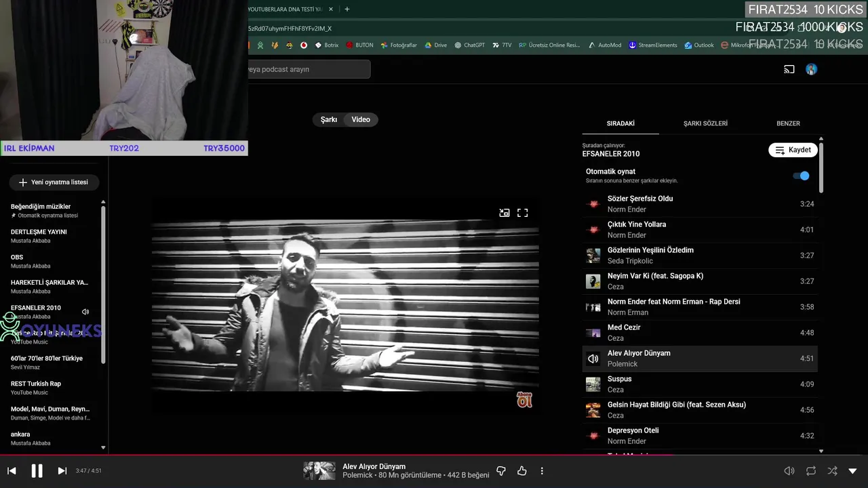Open the three-dot menu in player bar
The width and height of the screenshot is (868, 488).
tap(542, 470)
